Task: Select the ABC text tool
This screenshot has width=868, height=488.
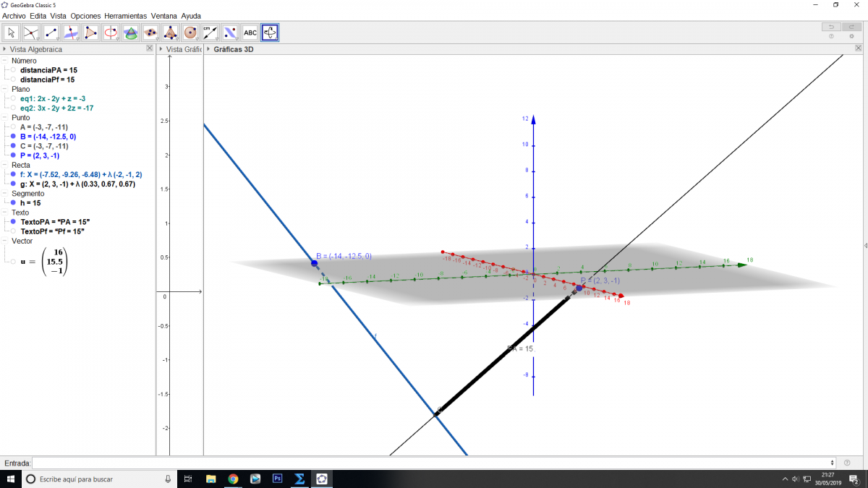Action: click(x=250, y=33)
